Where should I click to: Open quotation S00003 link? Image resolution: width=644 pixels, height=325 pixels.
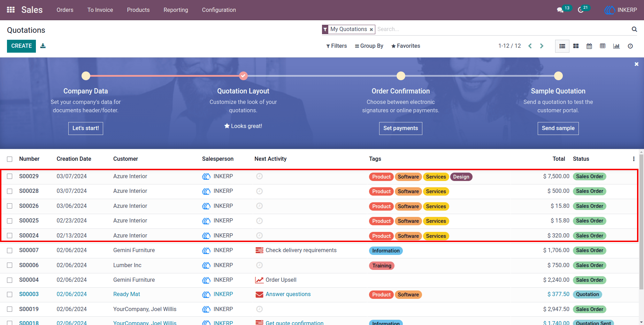29,294
